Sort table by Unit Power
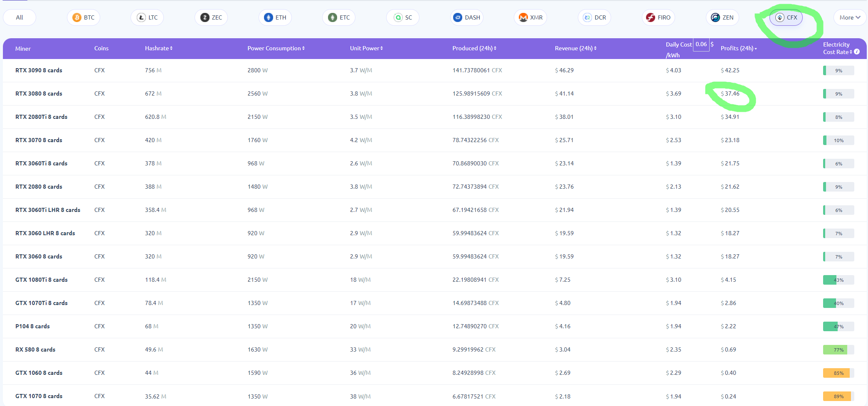868x406 pixels. tap(366, 48)
